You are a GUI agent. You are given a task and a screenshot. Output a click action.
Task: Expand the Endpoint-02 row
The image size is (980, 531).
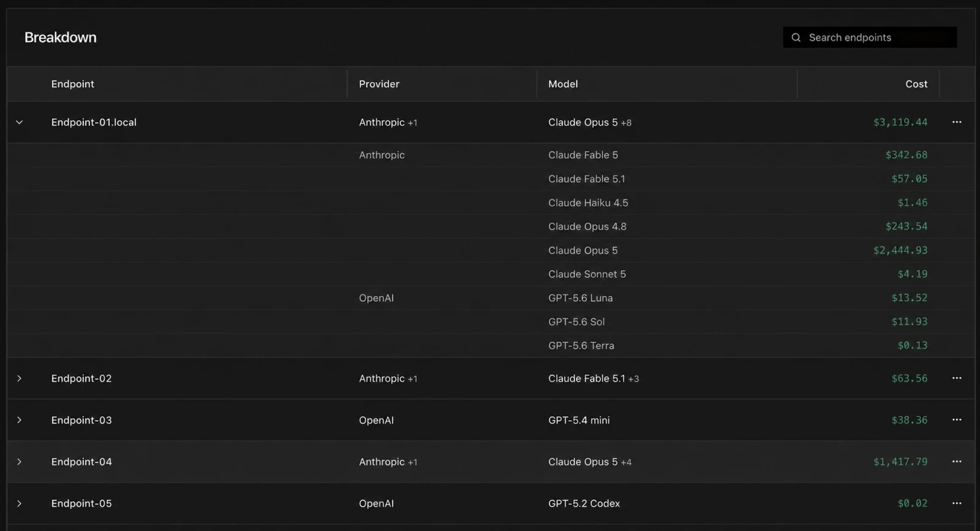pos(20,378)
